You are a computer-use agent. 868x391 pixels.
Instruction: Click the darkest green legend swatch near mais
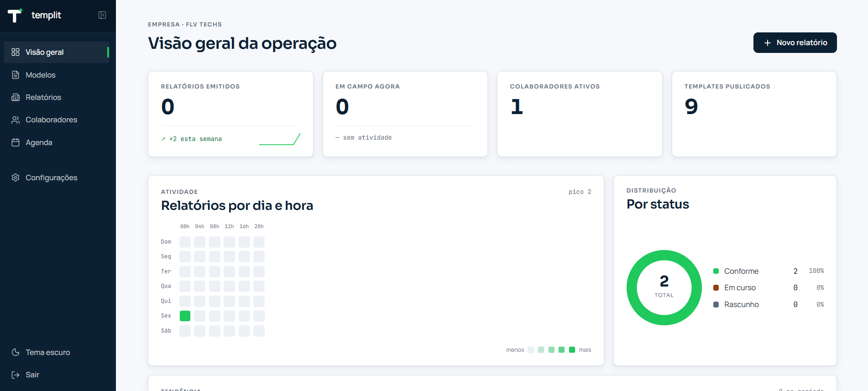click(x=572, y=350)
